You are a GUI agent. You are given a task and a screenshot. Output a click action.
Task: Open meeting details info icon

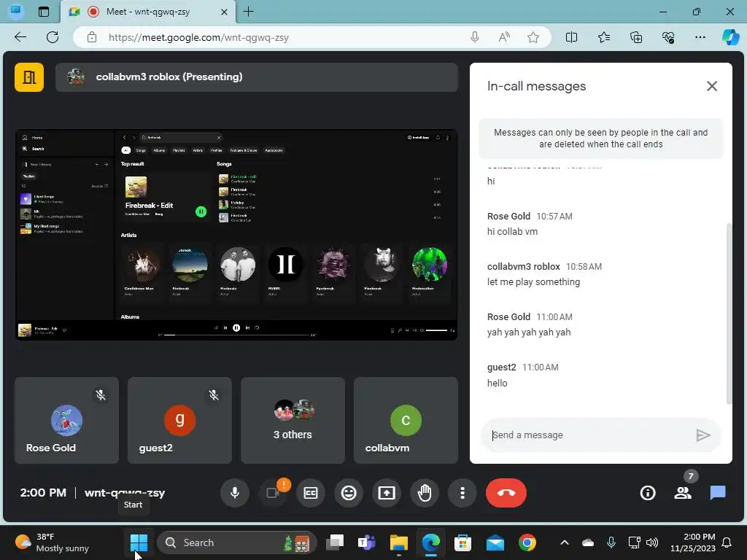pos(648,493)
